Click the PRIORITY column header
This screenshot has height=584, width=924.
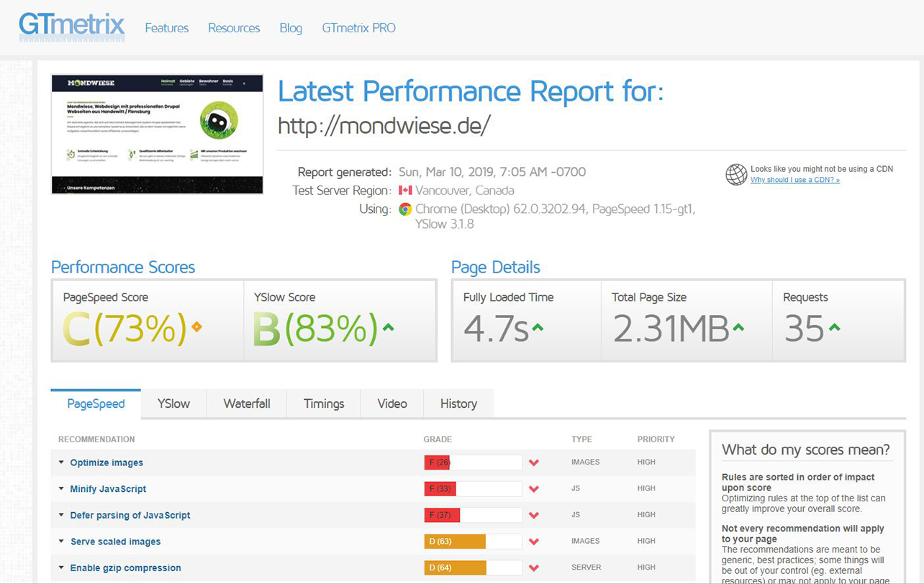656,439
